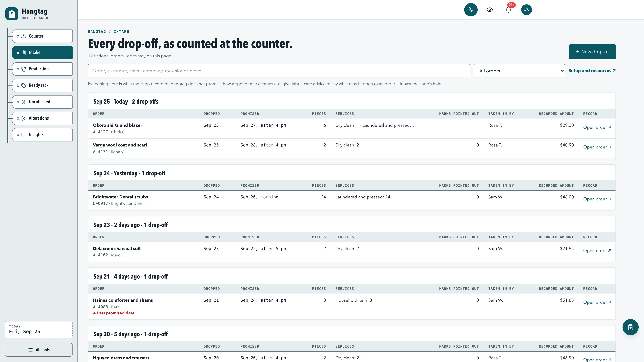Open order for Haines comforter and shams
The height and width of the screenshot is (362, 644).
[x=597, y=302]
